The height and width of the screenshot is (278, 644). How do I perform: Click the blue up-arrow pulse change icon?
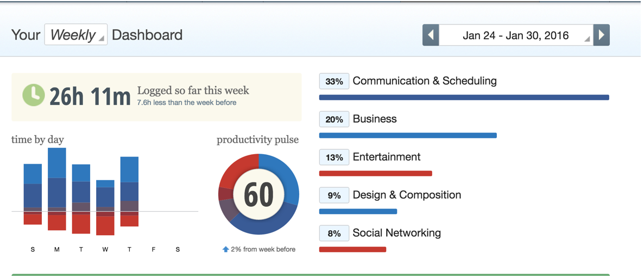coord(225,249)
